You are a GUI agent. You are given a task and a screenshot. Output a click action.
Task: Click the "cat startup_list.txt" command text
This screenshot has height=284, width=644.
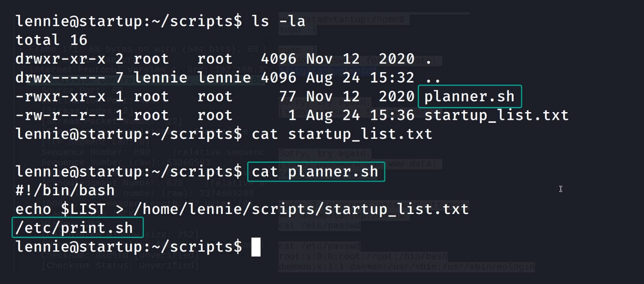[x=342, y=134]
